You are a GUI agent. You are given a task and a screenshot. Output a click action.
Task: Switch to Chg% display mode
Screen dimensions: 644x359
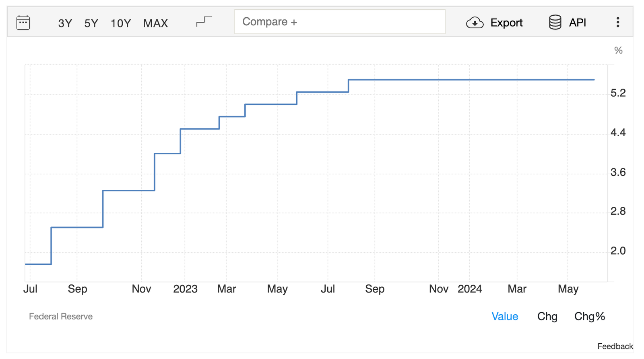[589, 316]
